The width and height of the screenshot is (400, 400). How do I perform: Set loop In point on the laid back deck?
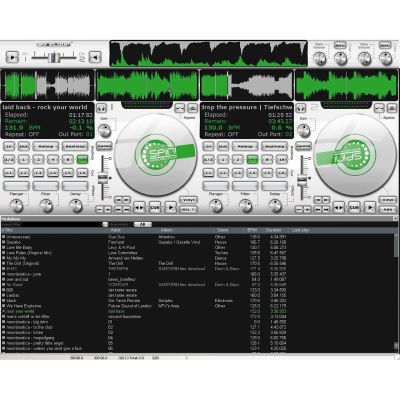click(9, 146)
